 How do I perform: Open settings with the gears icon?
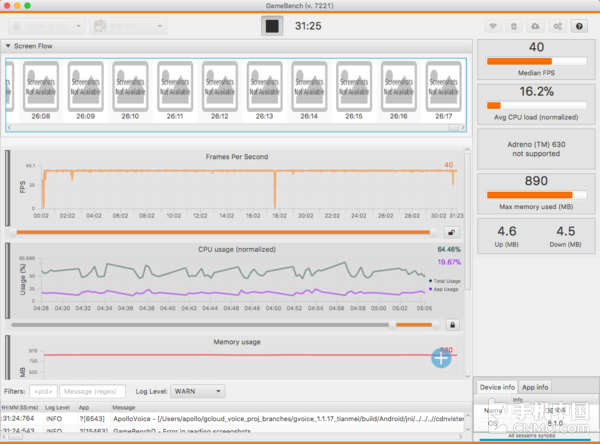[x=556, y=26]
